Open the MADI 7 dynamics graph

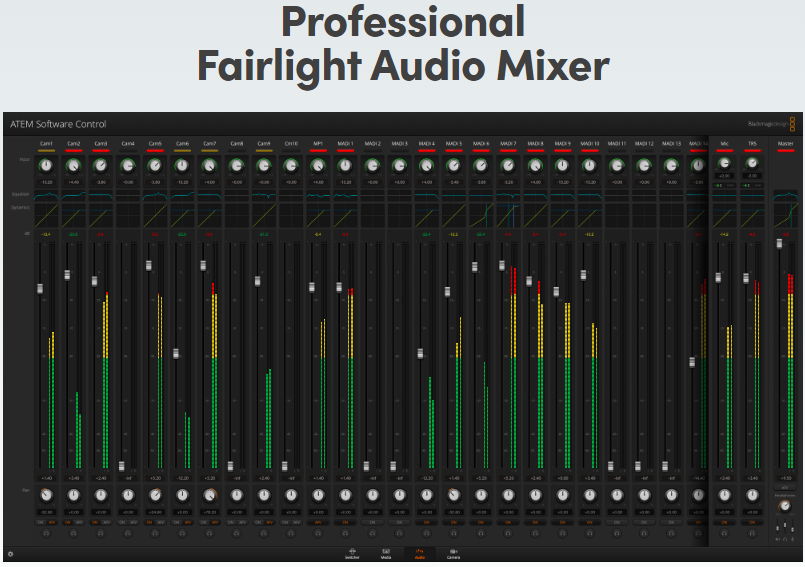[508, 216]
